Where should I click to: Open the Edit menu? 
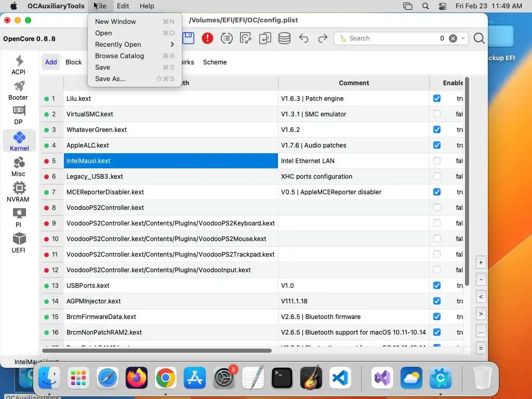(x=123, y=6)
